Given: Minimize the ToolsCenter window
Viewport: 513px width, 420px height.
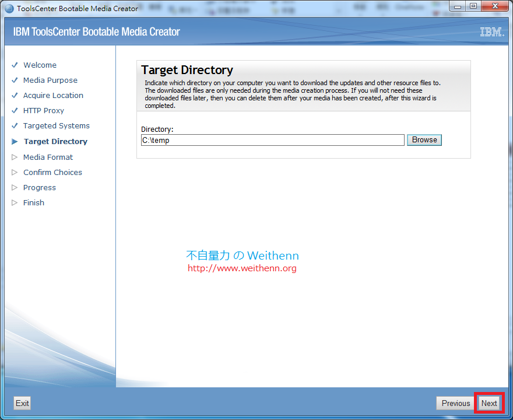Looking at the screenshot, I should [x=458, y=6].
